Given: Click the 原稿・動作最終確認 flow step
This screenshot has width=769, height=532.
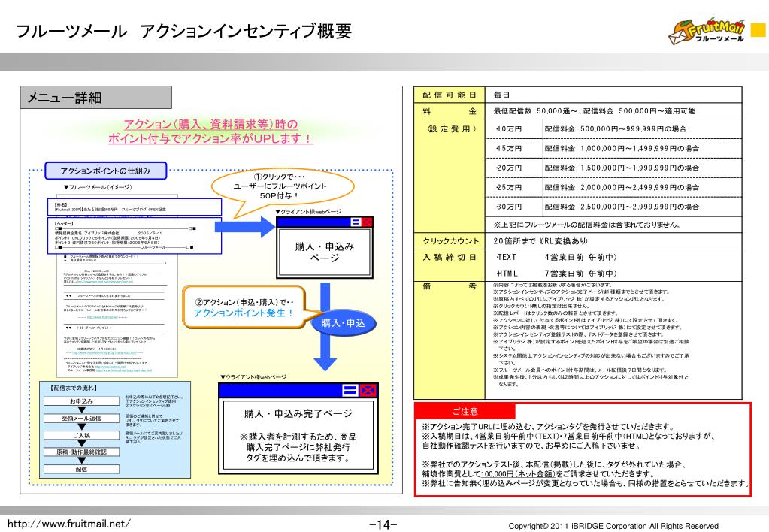Looking at the screenshot, I should pyautogui.click(x=81, y=452).
